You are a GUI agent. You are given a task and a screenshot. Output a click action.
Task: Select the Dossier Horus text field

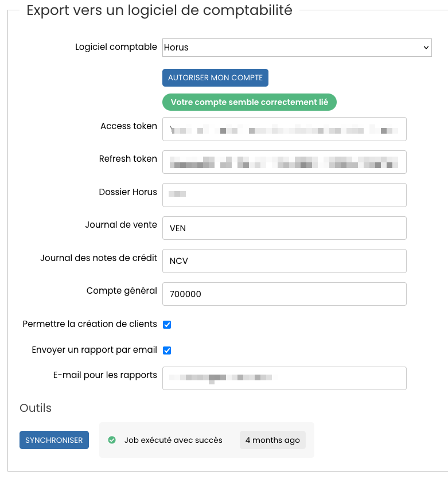pyautogui.click(x=284, y=195)
